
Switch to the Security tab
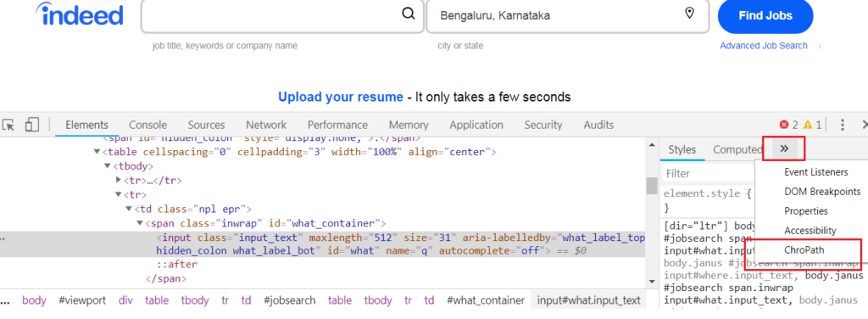[543, 125]
